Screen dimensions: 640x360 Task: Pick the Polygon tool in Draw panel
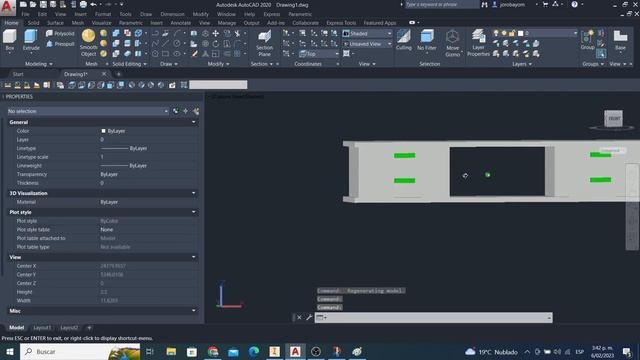(155, 53)
